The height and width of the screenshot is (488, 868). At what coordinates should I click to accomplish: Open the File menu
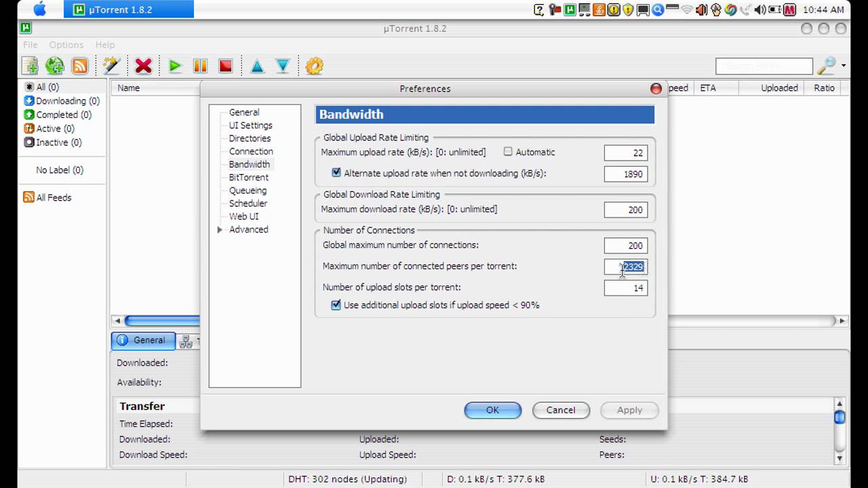[31, 45]
